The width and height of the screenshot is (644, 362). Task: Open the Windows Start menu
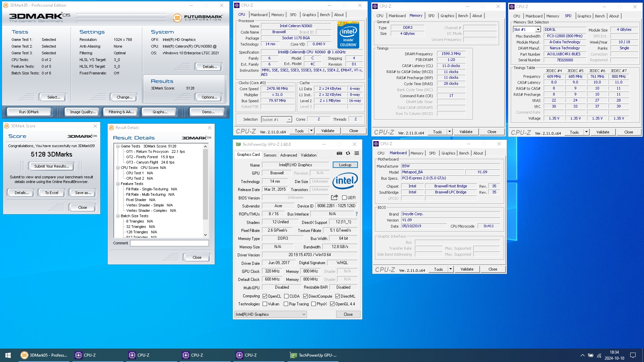click(8, 355)
